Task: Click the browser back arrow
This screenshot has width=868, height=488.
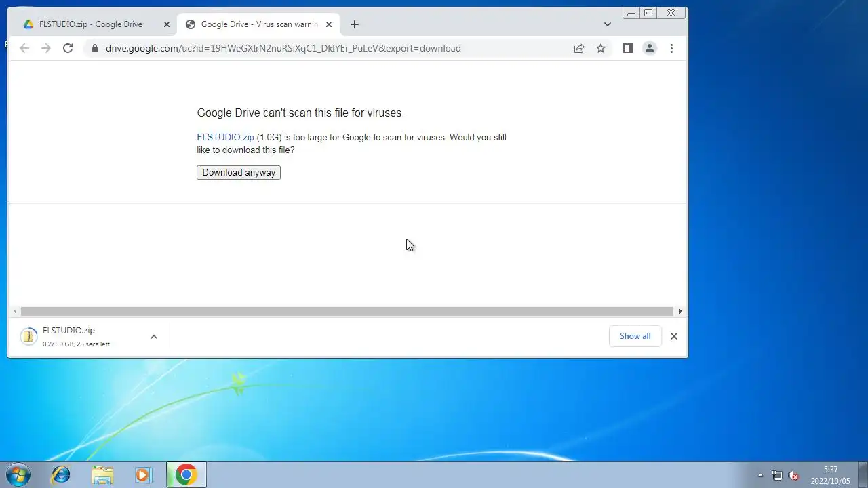Action: [x=24, y=48]
